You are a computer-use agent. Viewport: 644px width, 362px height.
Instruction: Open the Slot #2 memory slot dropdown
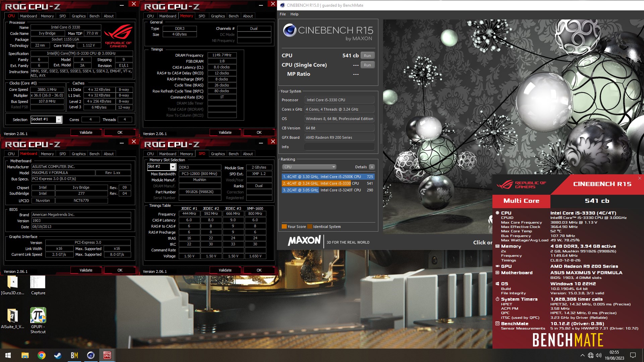[173, 167]
